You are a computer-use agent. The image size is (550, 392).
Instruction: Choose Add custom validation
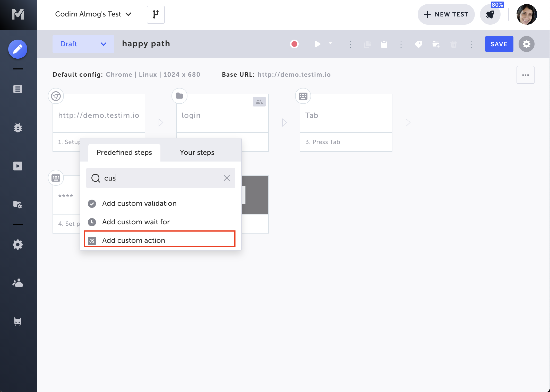coord(160,203)
